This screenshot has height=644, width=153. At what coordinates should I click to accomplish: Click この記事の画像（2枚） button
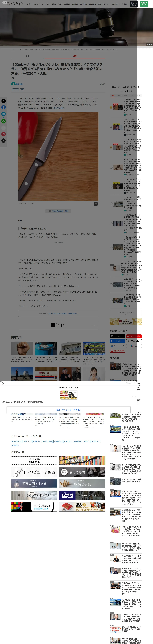[x=58, y=211]
